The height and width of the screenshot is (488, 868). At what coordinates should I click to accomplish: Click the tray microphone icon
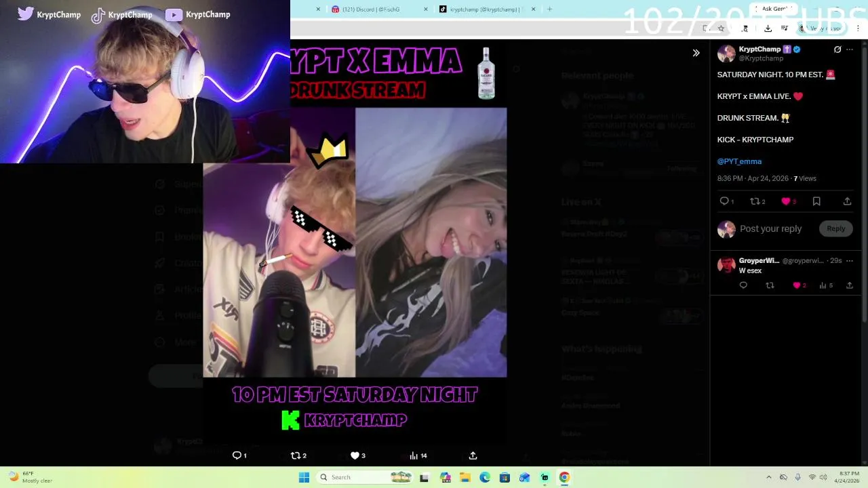pos(797,477)
